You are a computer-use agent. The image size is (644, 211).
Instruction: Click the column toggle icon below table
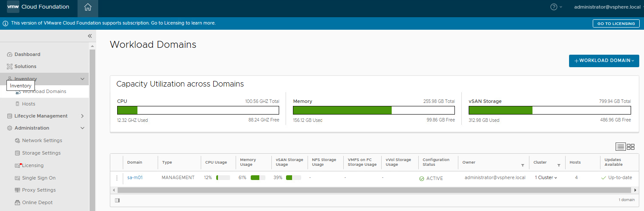pos(118,200)
